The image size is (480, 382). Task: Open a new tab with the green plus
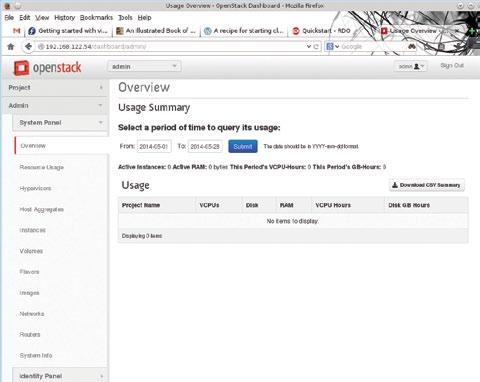coord(472,31)
